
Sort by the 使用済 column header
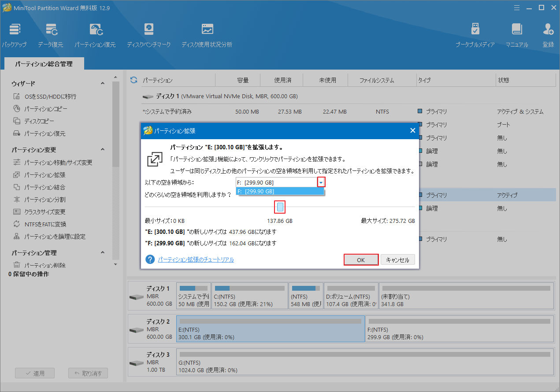click(x=282, y=80)
